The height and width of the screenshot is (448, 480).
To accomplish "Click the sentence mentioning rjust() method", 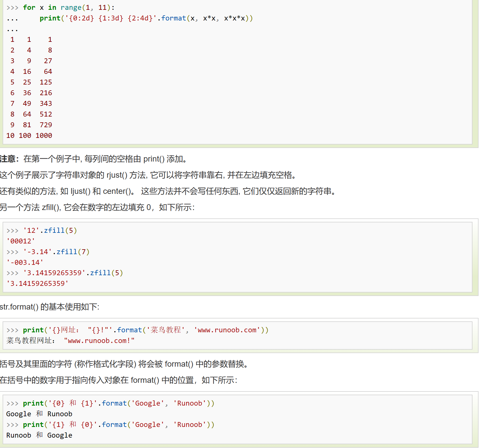I will click(148, 175).
